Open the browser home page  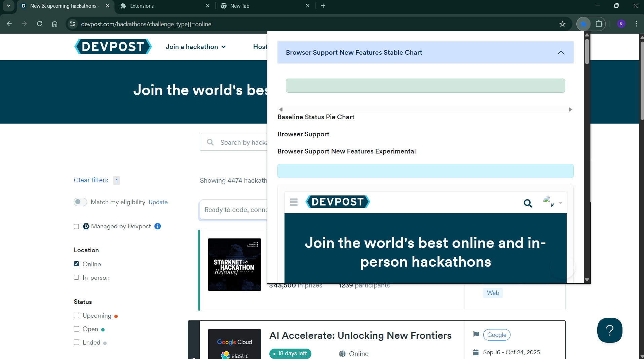coord(54,24)
